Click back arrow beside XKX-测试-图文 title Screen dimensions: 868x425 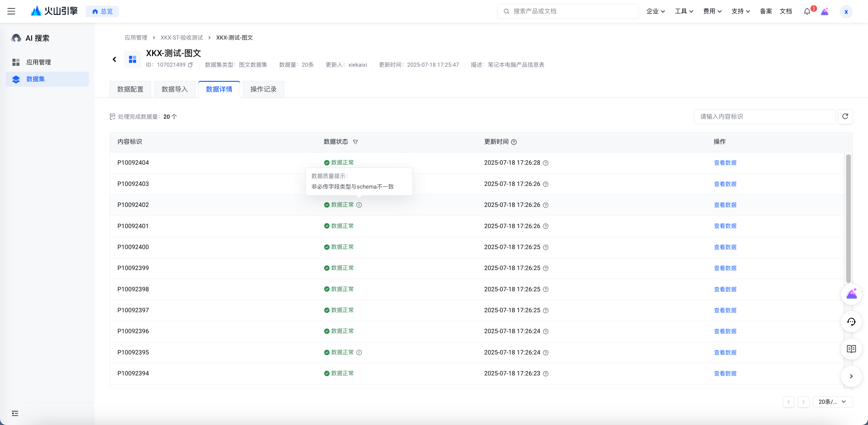115,59
